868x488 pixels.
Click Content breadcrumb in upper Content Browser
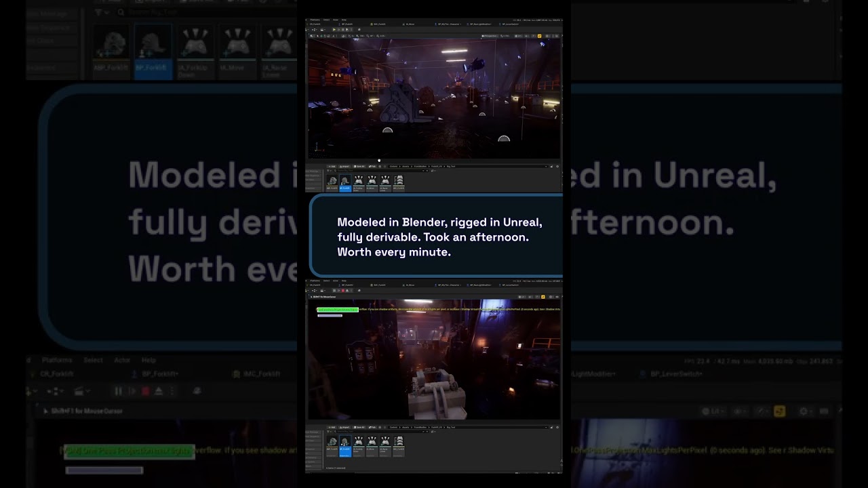tap(394, 166)
